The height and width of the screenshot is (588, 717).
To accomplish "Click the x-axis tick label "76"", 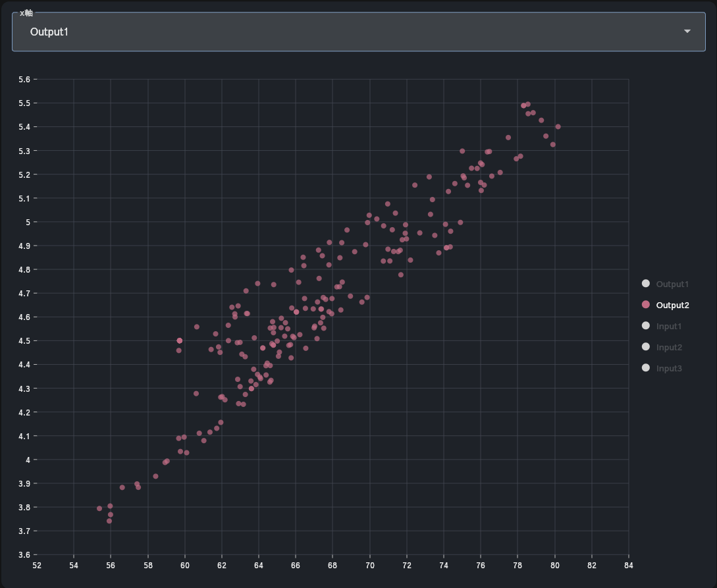I will [481, 566].
